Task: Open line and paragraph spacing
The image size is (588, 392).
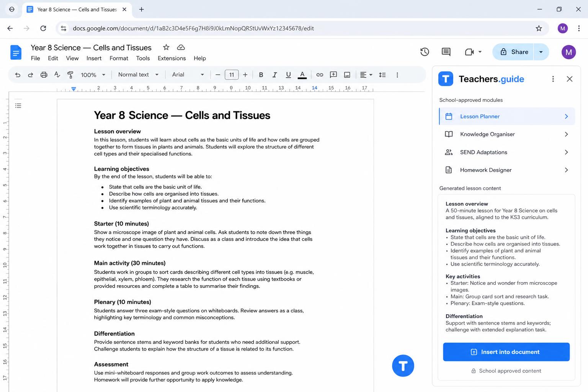Action: (382, 75)
